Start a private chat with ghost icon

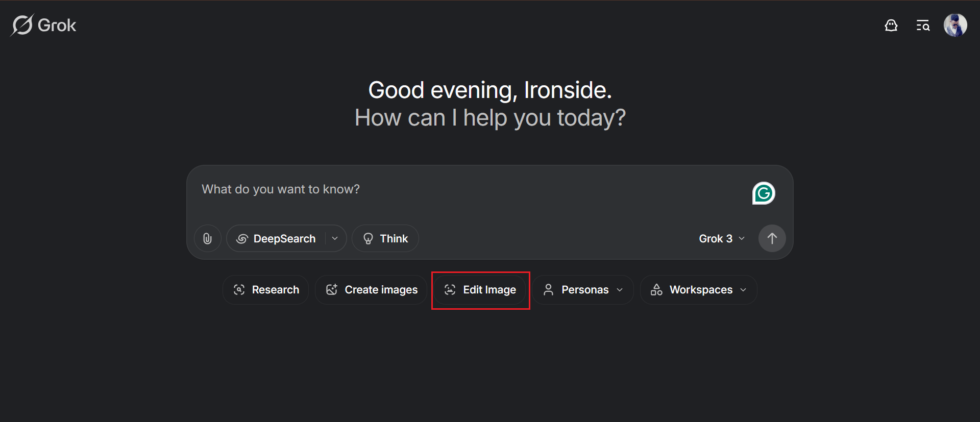(x=891, y=26)
